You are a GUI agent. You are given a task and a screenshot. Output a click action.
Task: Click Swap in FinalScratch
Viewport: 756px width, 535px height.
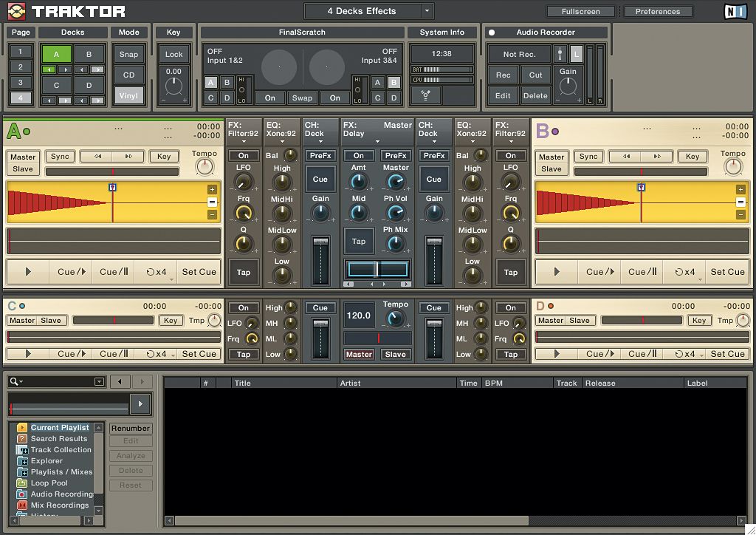(x=302, y=98)
